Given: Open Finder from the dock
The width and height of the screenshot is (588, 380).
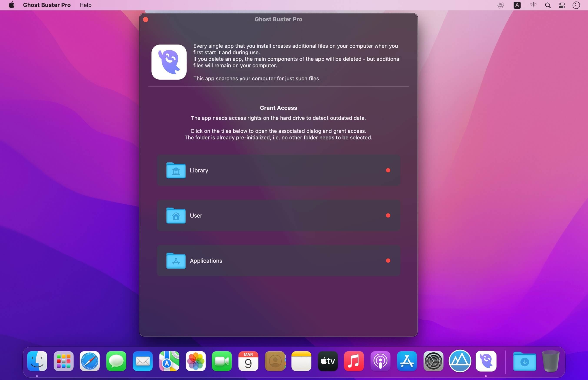Looking at the screenshot, I should click(x=37, y=361).
